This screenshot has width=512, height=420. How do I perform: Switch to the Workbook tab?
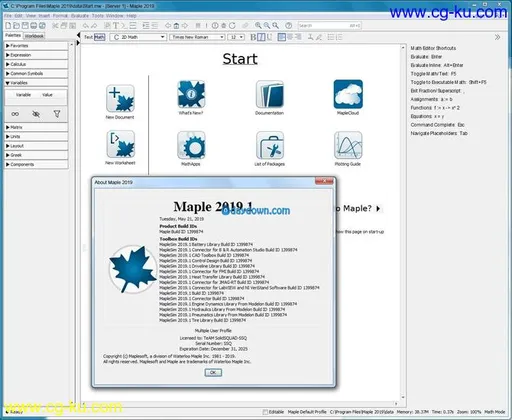(34, 36)
